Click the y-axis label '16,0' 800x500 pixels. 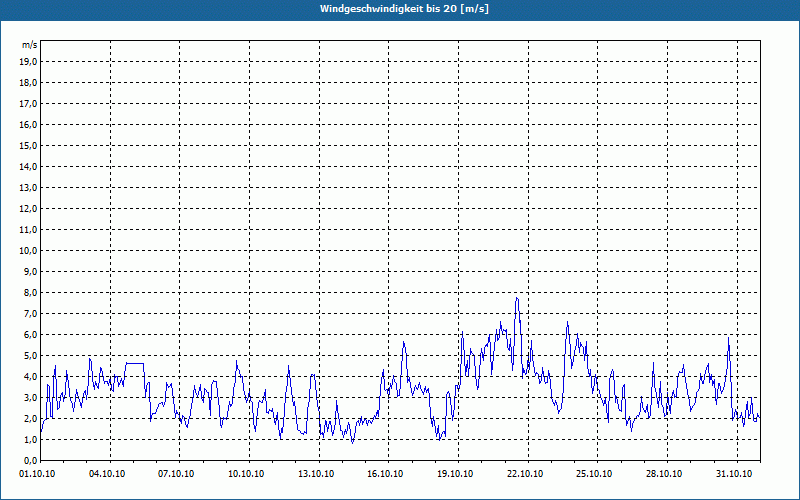pos(29,124)
